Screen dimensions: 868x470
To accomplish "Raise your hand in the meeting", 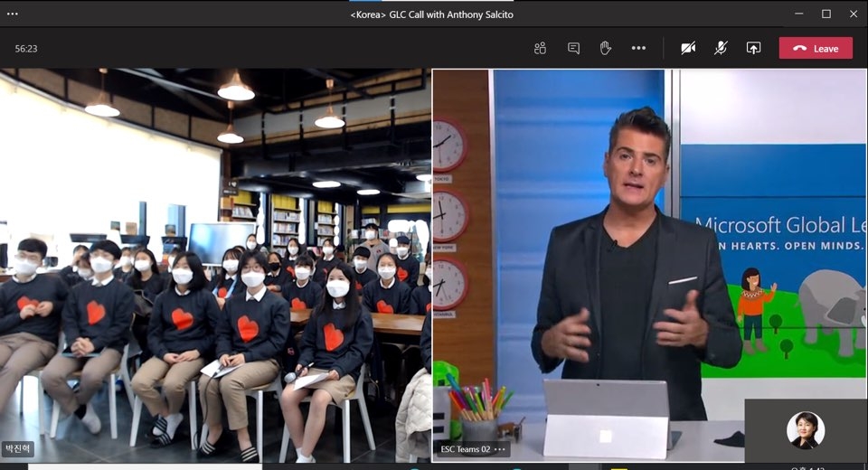I will 606,48.
